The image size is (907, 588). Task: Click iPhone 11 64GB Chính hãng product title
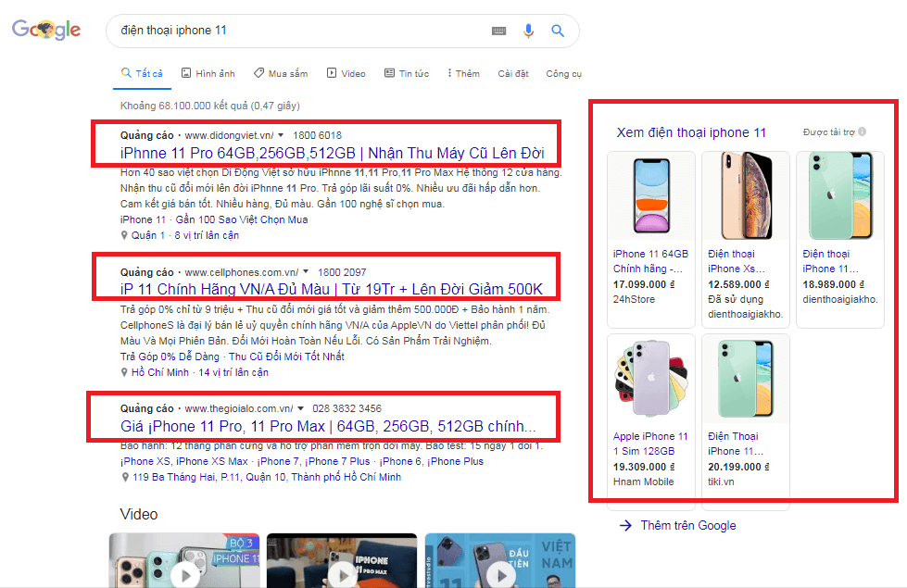[650, 261]
